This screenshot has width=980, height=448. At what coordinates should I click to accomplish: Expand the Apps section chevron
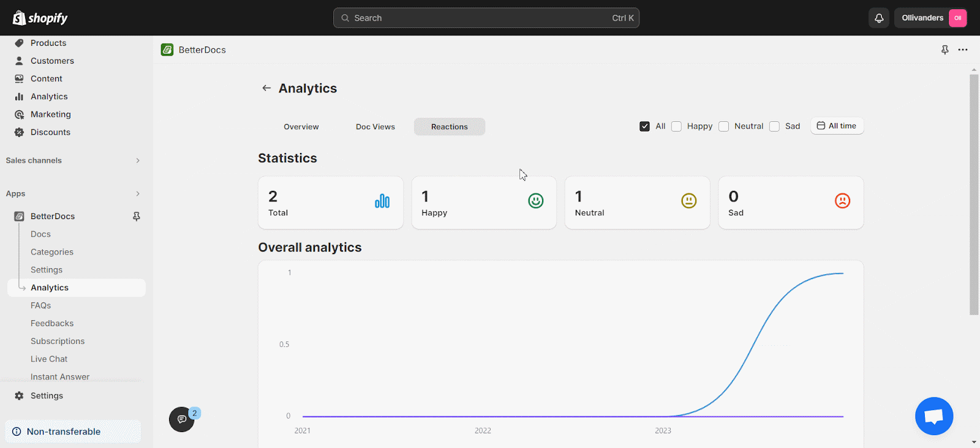pos(138,193)
